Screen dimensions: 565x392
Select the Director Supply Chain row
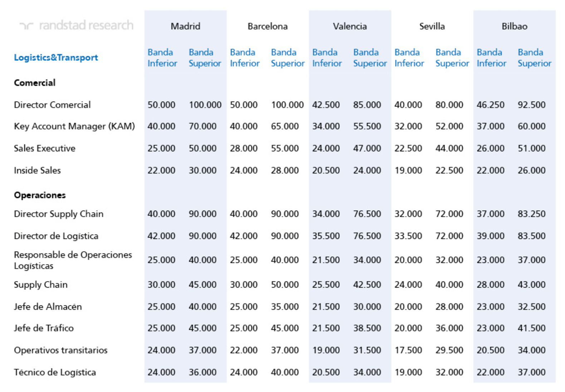59,214
